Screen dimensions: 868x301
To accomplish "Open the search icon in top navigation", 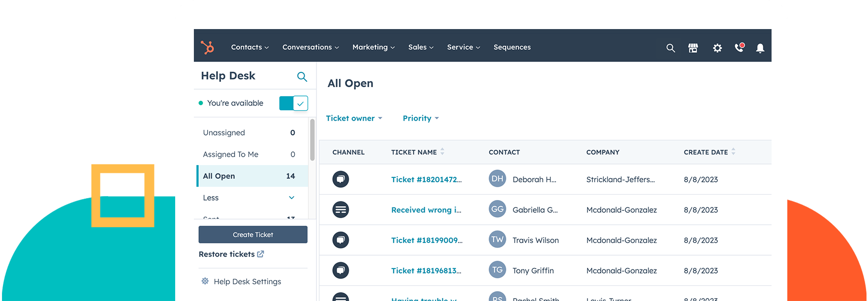I will point(670,48).
